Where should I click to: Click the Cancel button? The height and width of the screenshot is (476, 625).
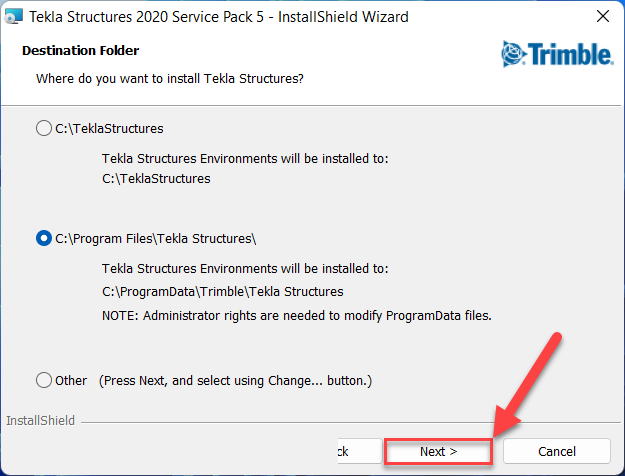click(557, 451)
